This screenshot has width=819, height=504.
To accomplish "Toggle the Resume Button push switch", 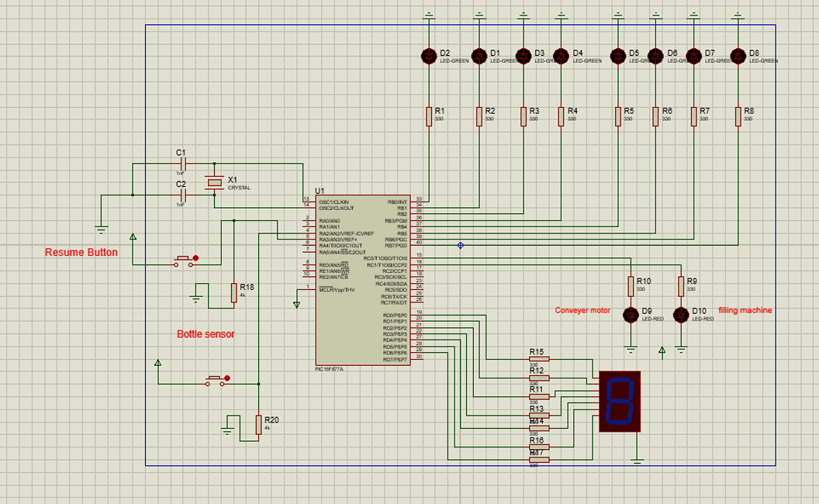I will tap(185, 261).
